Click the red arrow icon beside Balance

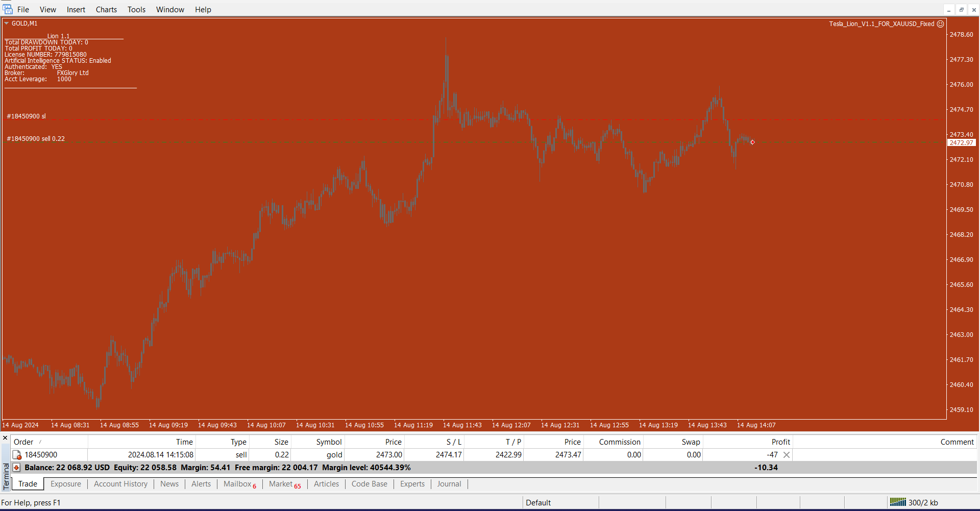point(16,468)
